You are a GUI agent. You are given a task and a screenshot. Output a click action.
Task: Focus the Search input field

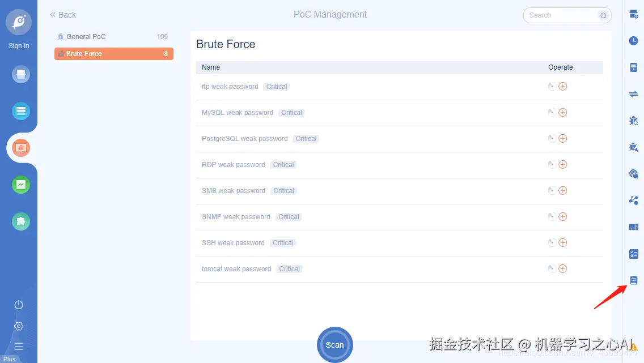[562, 15]
